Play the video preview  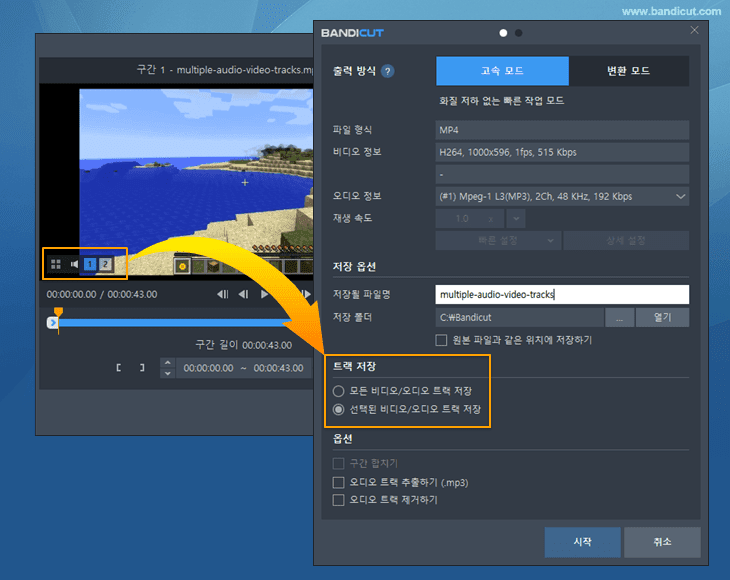point(264,294)
